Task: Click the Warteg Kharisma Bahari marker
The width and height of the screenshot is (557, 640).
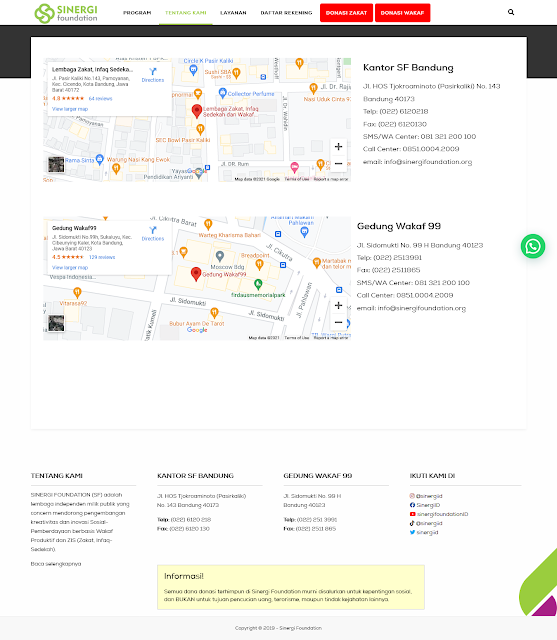Action: click(208, 224)
